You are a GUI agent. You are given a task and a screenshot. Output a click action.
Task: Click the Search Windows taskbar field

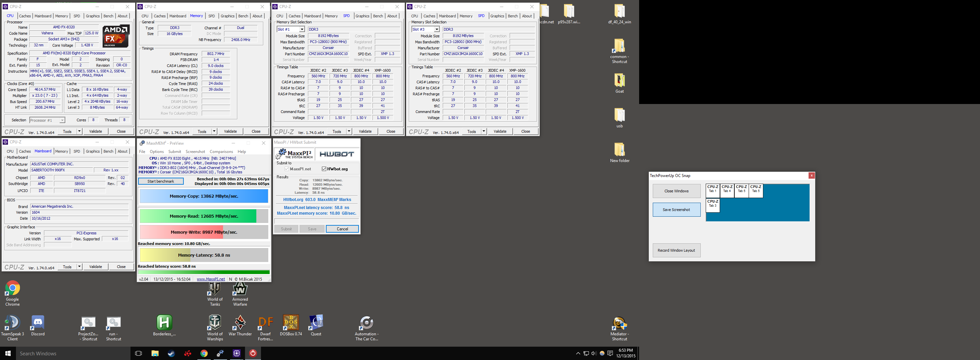coord(73,353)
